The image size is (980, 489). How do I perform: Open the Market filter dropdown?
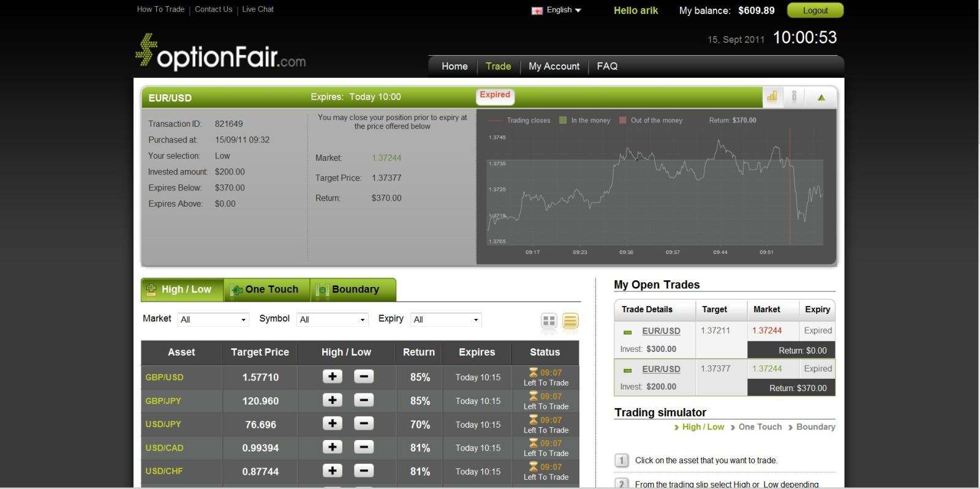pos(213,319)
